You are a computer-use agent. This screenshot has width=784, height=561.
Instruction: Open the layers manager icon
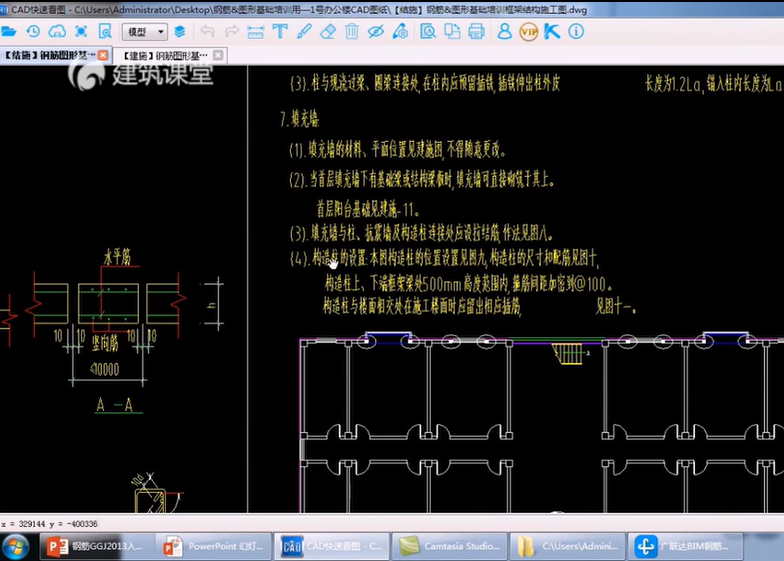(x=180, y=32)
